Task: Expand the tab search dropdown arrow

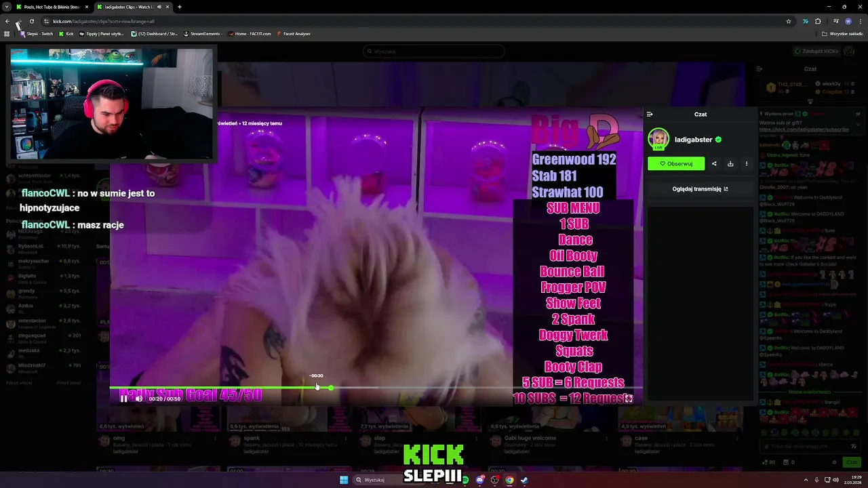Action: [6, 7]
